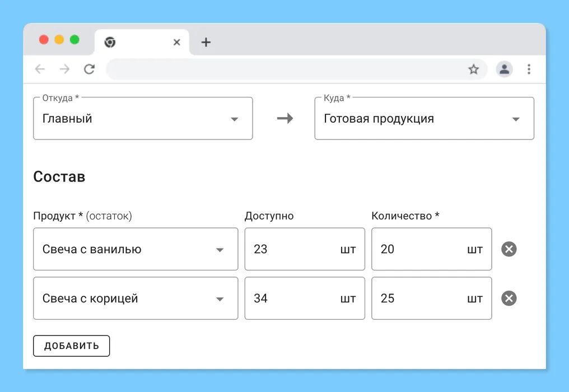Open the Откуда dropdown showing Главный
569x392 pixels.
tap(143, 118)
